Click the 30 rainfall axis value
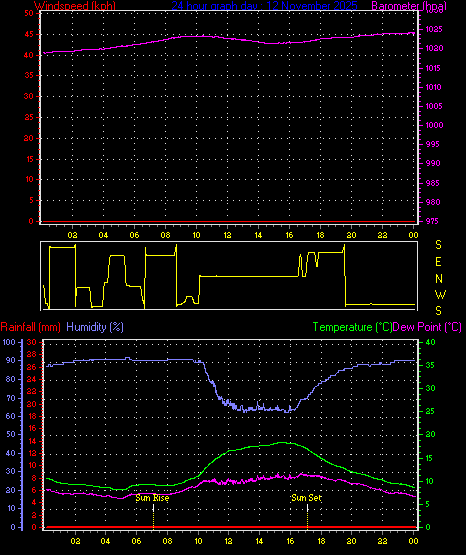Screen dimensions: 466x555 [32, 342]
